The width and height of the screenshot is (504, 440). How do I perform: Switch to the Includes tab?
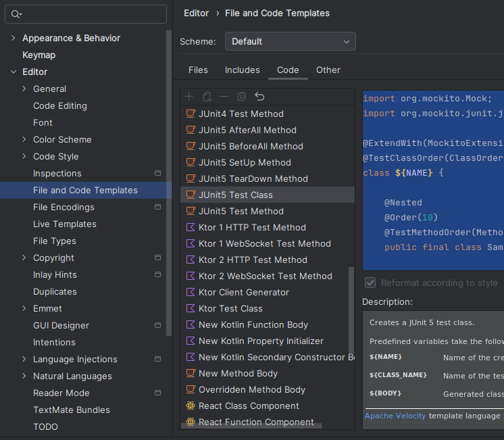(x=242, y=70)
